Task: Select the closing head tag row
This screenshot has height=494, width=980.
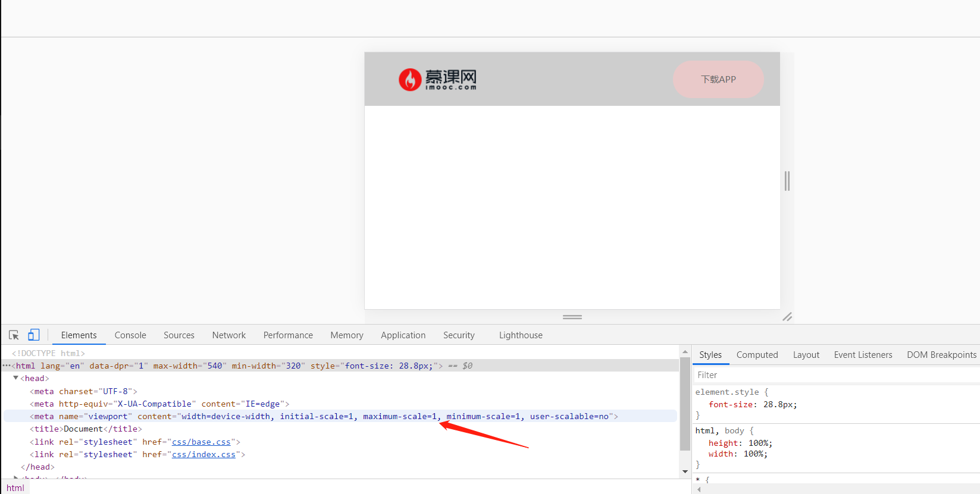Action: [340, 467]
